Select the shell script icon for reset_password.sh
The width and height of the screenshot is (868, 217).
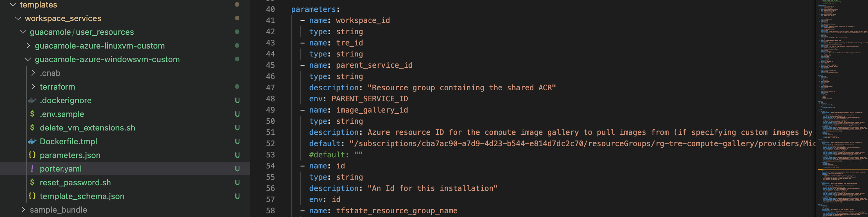pyautogui.click(x=32, y=182)
